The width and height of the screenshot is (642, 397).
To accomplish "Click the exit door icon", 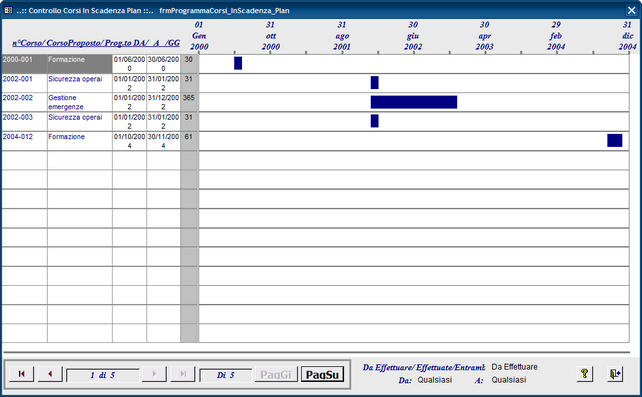I will [x=615, y=373].
